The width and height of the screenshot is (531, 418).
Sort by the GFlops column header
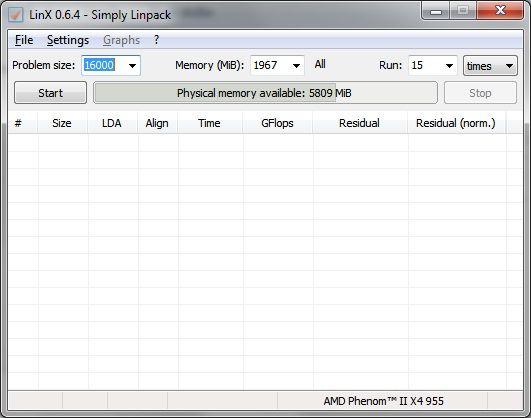tap(277, 123)
